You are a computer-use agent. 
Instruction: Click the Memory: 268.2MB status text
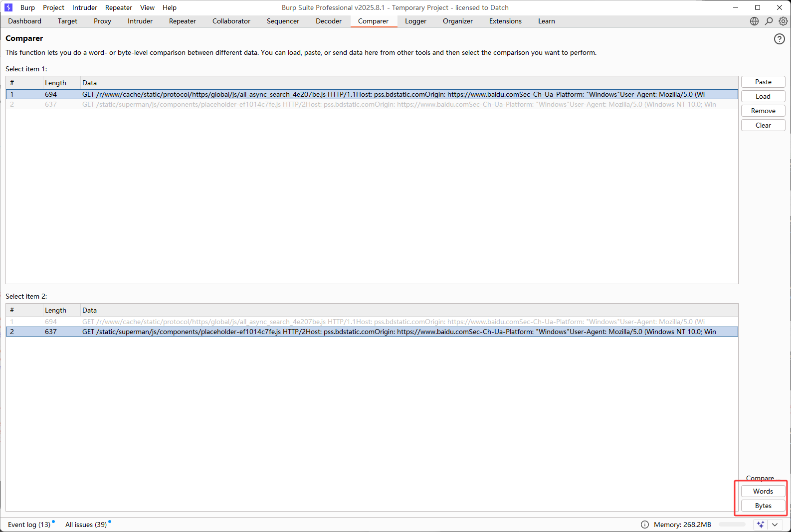click(682, 525)
